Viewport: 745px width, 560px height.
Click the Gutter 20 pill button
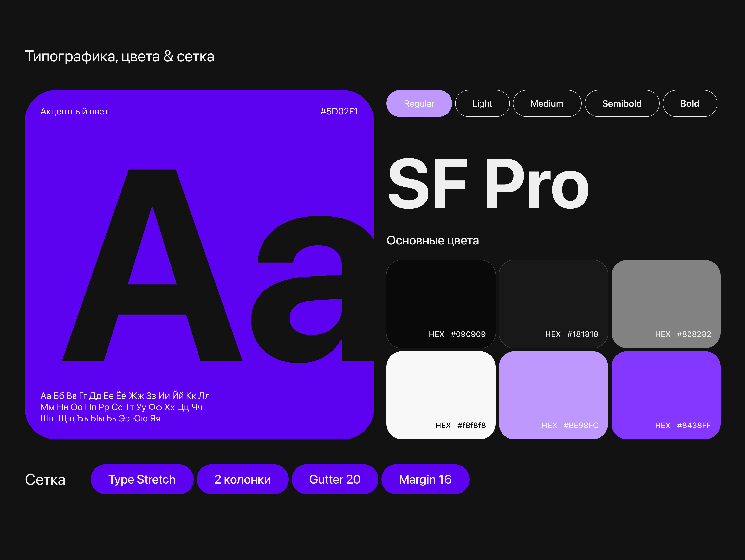coord(334,479)
